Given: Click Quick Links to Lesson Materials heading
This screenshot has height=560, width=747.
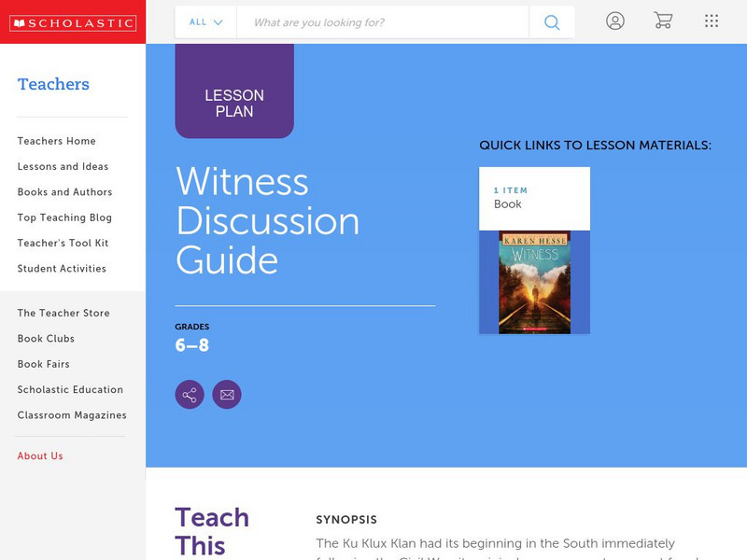Looking at the screenshot, I should 595,146.
